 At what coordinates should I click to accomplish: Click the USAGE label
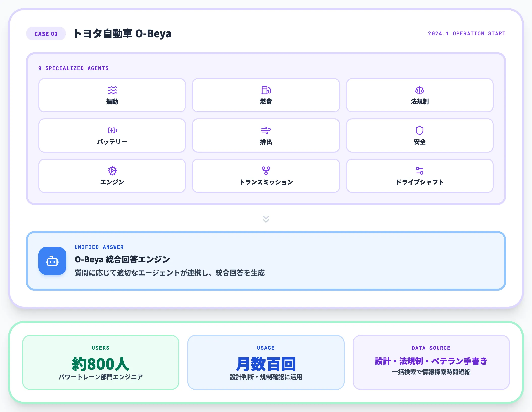click(x=266, y=348)
